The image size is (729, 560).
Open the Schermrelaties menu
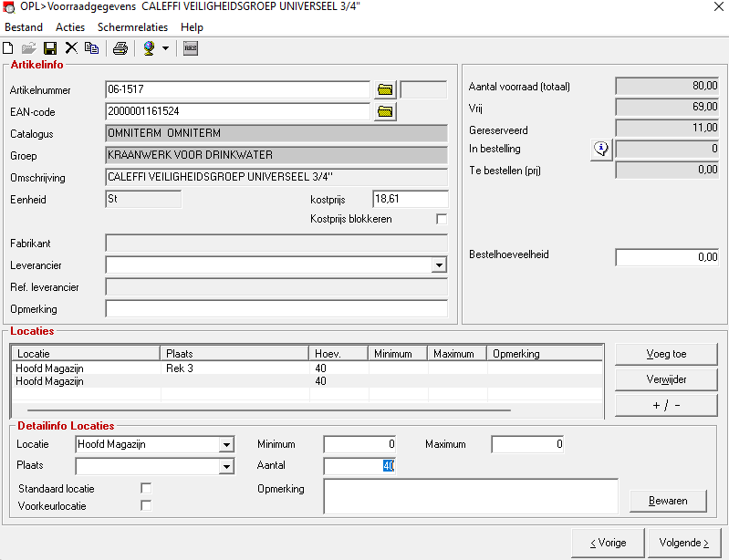point(132,27)
